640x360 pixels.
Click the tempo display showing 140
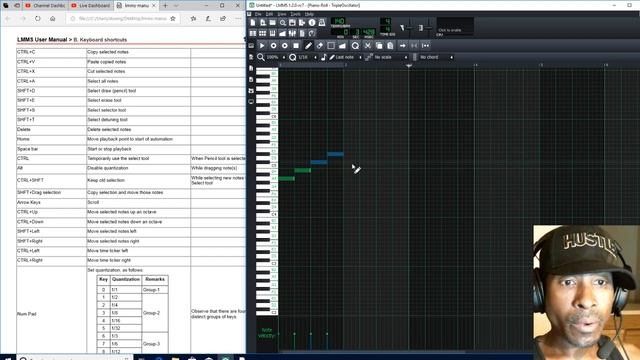pyautogui.click(x=339, y=21)
